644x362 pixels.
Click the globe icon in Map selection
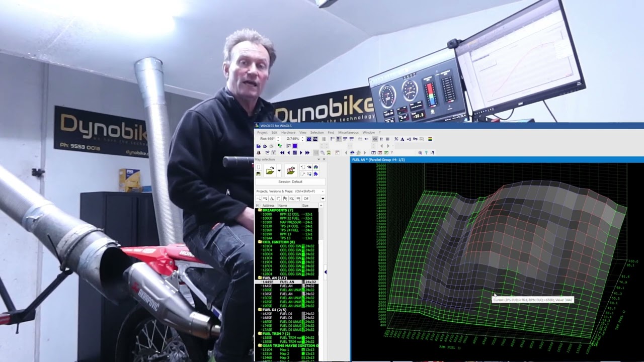(x=316, y=167)
